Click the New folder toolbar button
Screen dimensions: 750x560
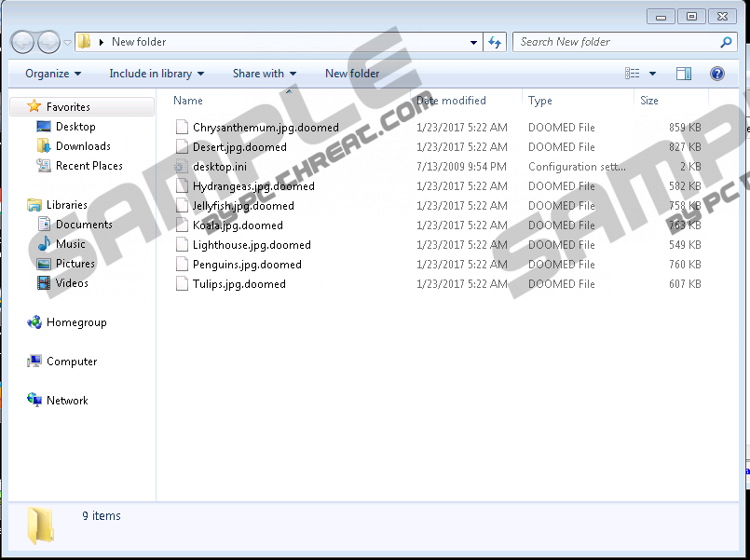click(352, 74)
